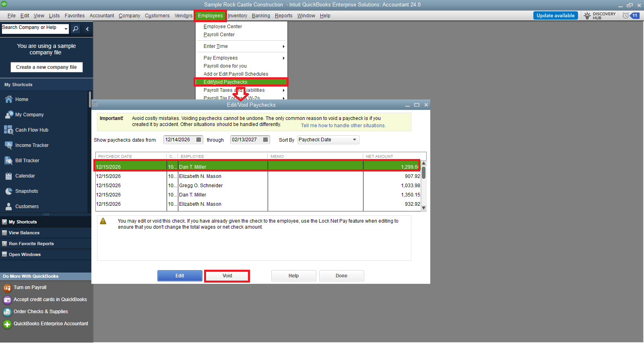Viewport: 644px width, 343px height.
Task: Open the Vendors menu
Action: tap(184, 16)
